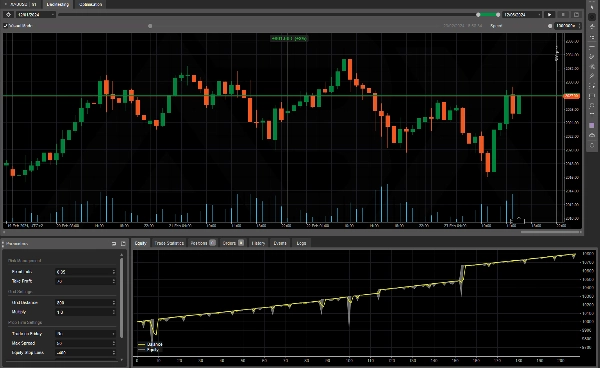Switch to the Backtesting tab
This screenshot has width=600, height=368.
(57, 4)
